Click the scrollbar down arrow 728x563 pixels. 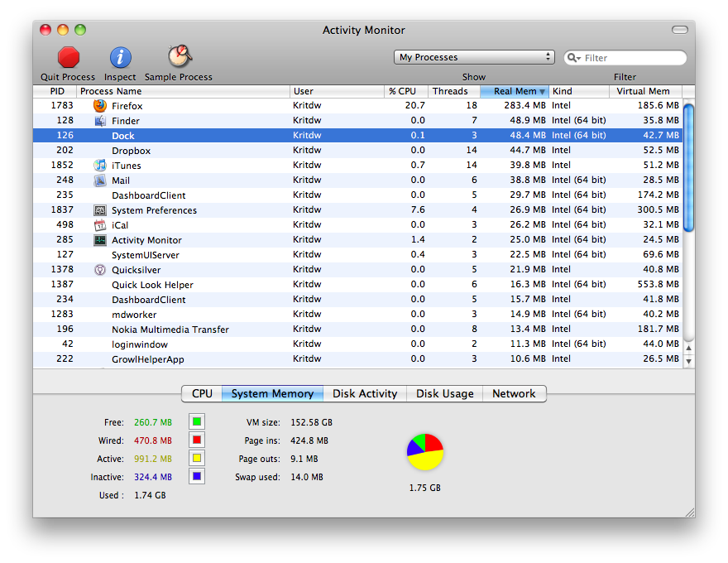689,361
